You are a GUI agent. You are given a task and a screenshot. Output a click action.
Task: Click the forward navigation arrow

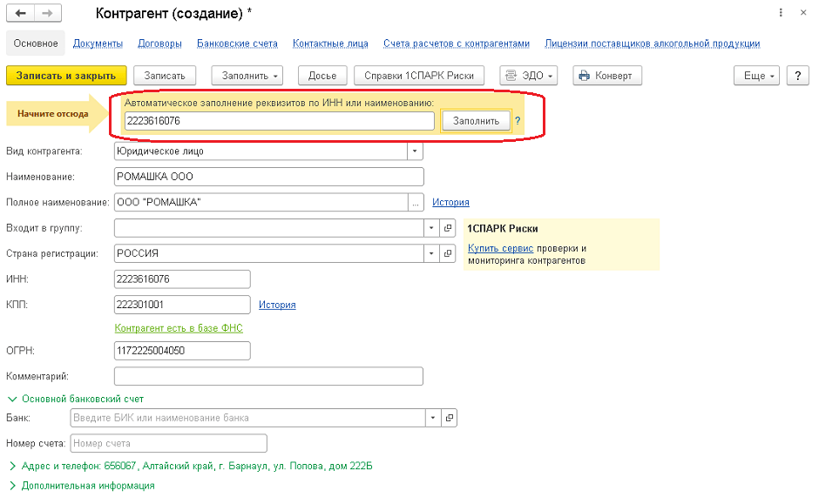coord(47,14)
